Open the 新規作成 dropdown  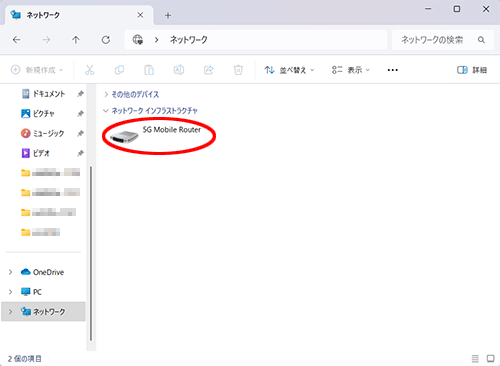click(37, 70)
